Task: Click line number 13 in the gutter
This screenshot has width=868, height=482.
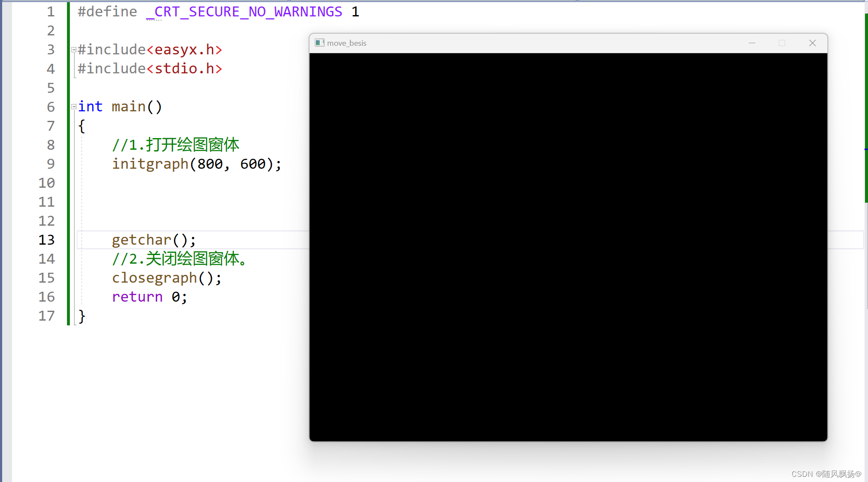Action: 47,240
